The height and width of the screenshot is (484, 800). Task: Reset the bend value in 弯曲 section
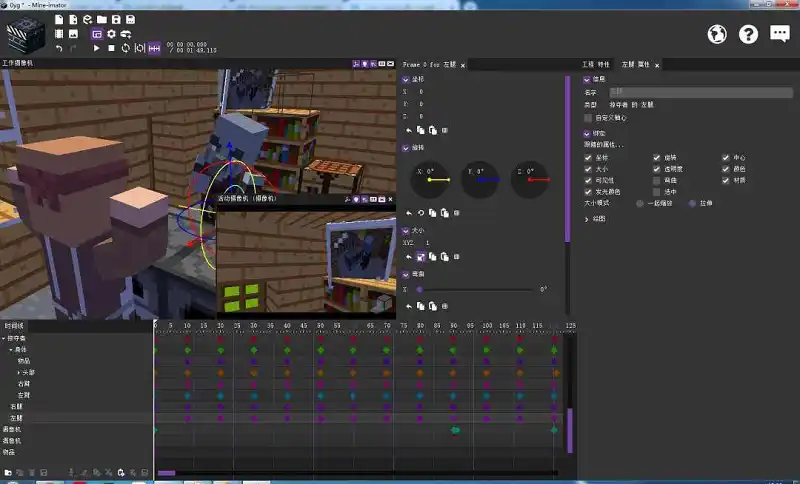click(409, 306)
